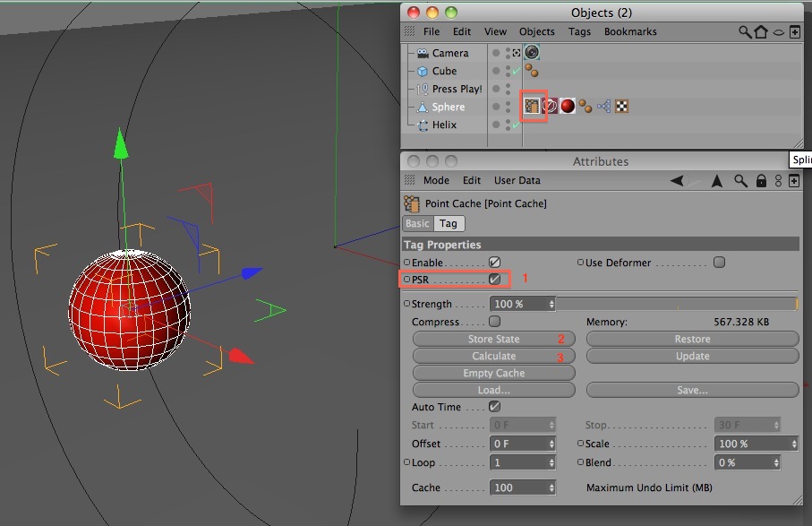Switch to the Tag tab
Screen dimensions: 812x526
click(x=449, y=223)
